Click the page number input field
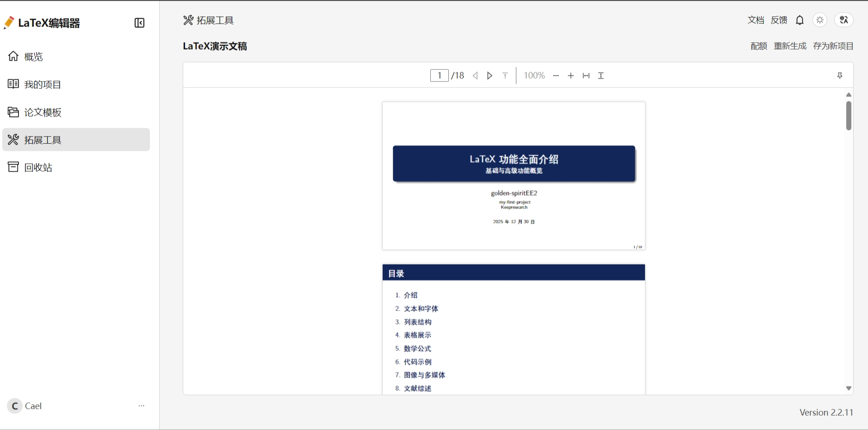 point(439,75)
